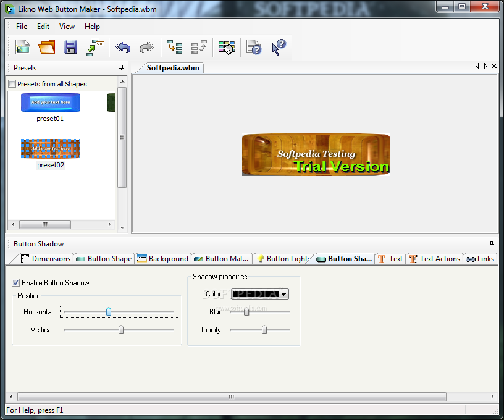Click the Likno app icon in the title bar
The image size is (504, 420).
(10, 9)
